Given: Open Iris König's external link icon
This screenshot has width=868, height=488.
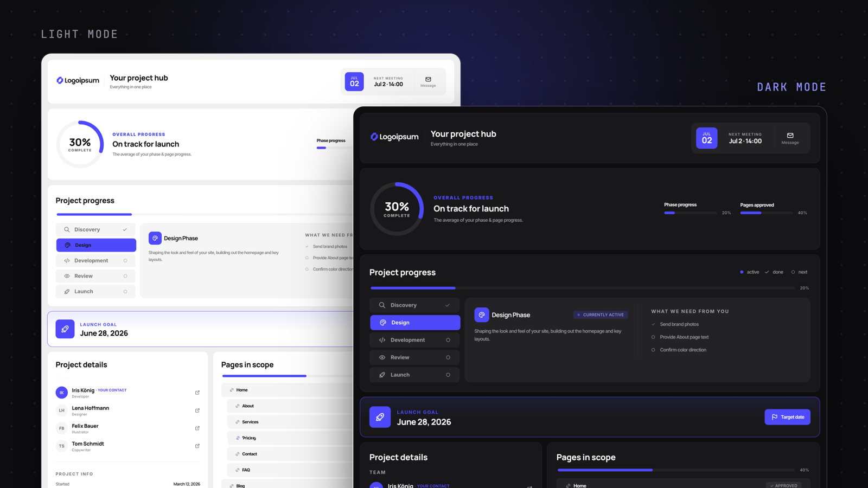Looking at the screenshot, I should click(x=197, y=392).
